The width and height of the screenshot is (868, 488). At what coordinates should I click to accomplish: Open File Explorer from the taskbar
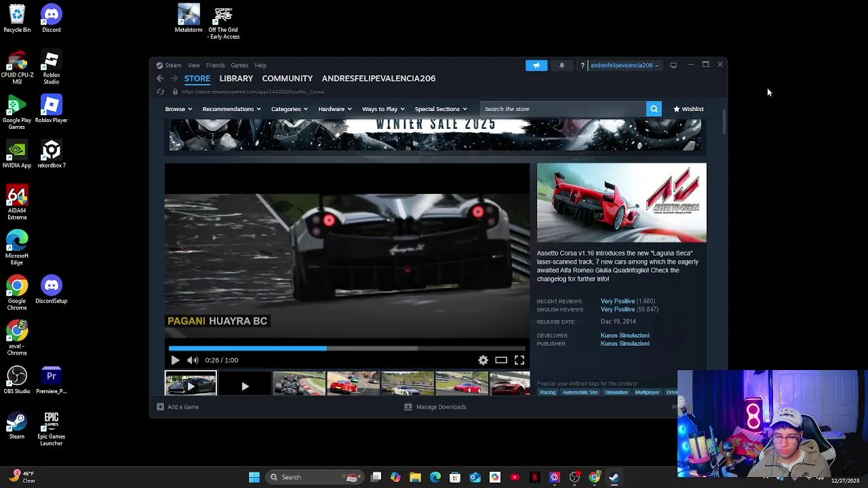(416, 477)
